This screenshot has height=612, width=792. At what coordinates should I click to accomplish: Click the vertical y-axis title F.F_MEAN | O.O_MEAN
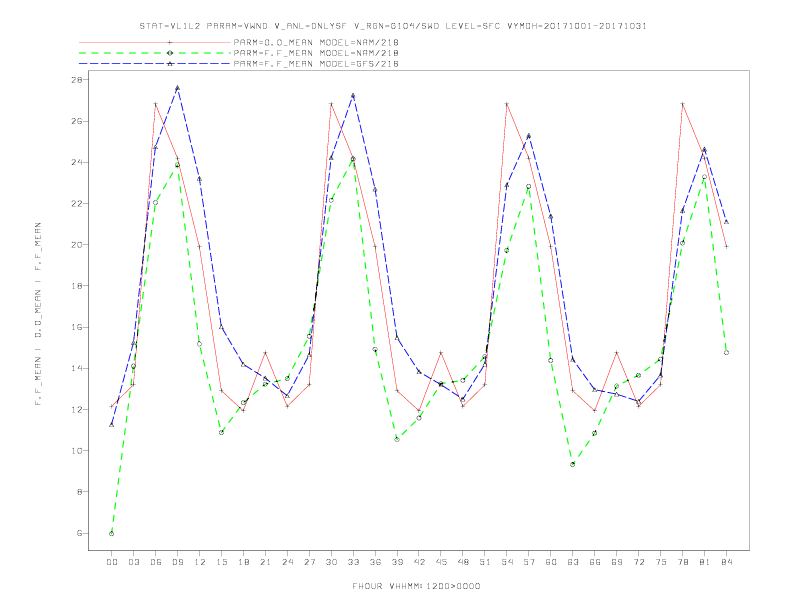click(x=38, y=314)
